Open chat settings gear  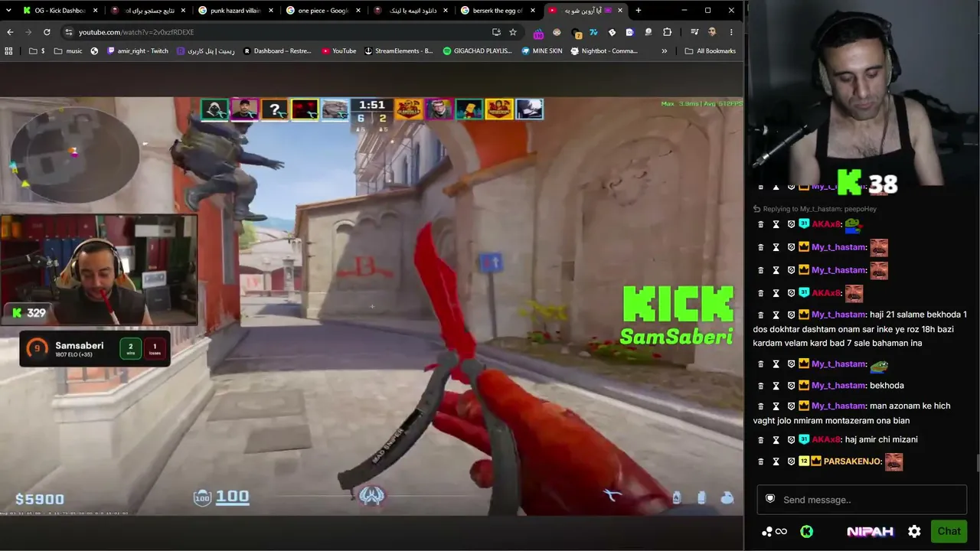point(914,532)
